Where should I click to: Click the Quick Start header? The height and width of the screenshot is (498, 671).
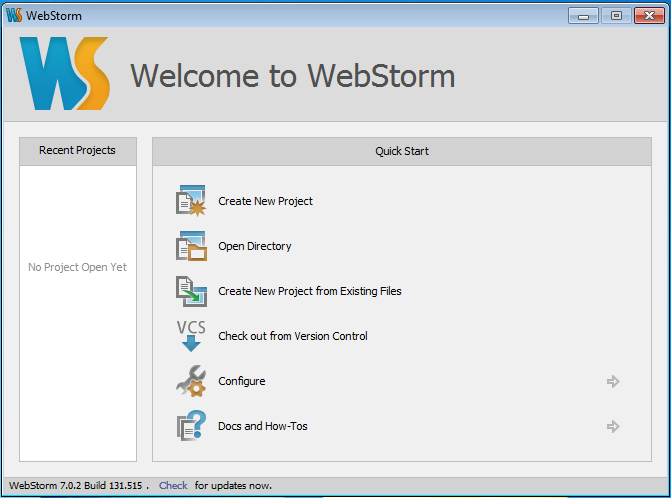pyautogui.click(x=402, y=151)
